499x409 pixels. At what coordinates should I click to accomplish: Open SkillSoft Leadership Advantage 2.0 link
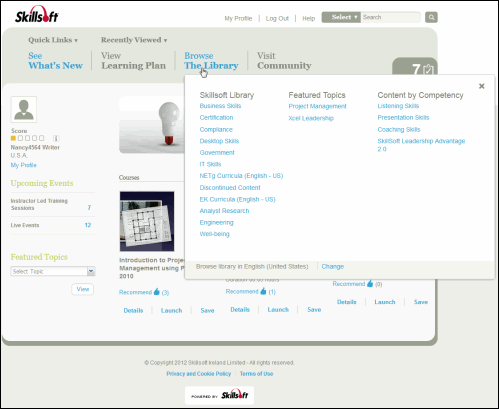(421, 145)
